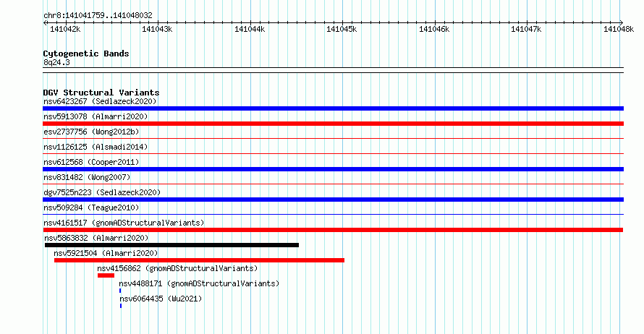Open nsv509284 (Teague2010) label
The width and height of the screenshot is (644, 334).
pyautogui.click(x=91, y=207)
